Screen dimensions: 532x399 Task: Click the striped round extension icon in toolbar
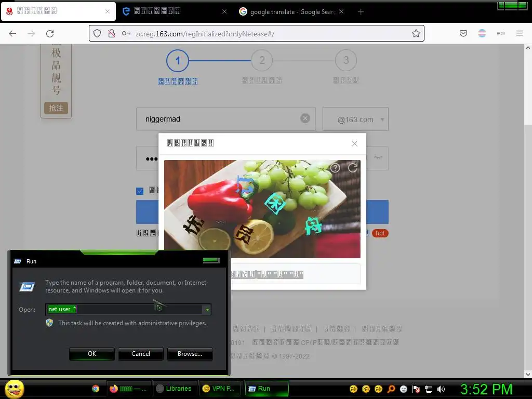pyautogui.click(x=482, y=33)
